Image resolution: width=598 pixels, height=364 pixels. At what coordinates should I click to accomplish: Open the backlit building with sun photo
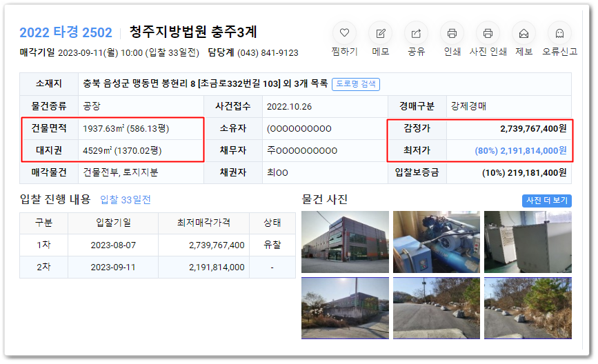(345, 308)
